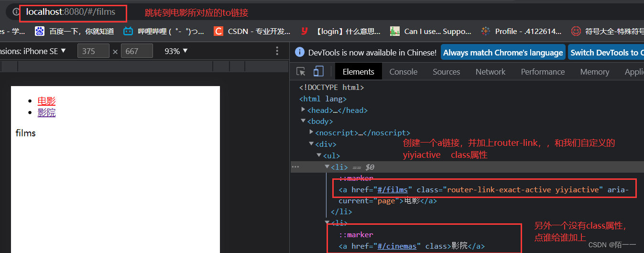Open the Can I use bookmark

point(431,32)
